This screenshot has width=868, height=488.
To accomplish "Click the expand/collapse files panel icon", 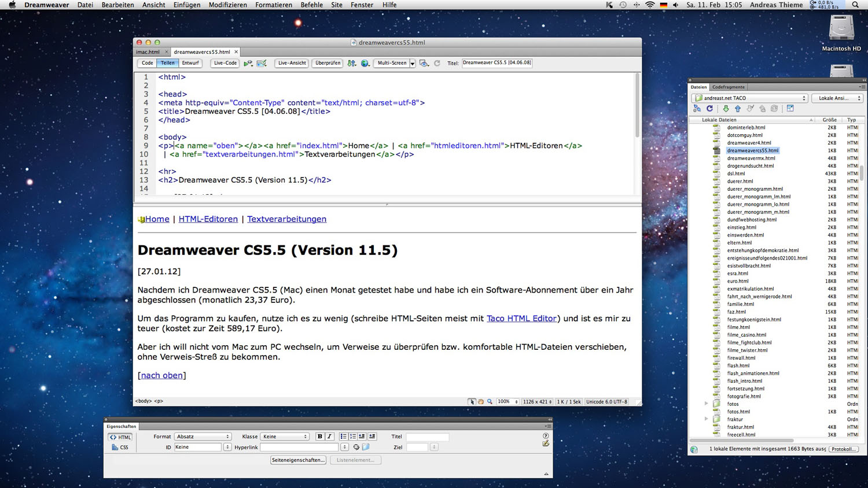I will coord(790,109).
